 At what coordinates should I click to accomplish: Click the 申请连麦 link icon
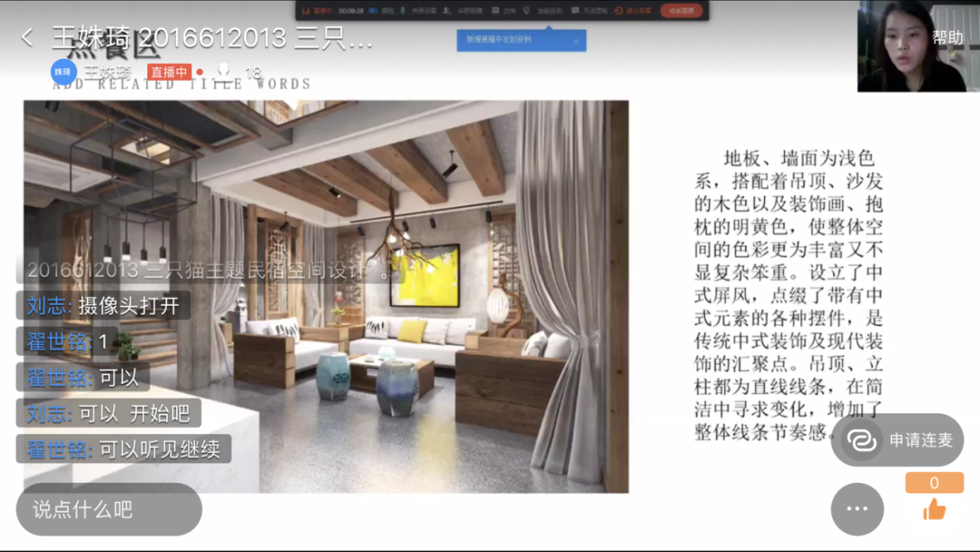(x=861, y=440)
